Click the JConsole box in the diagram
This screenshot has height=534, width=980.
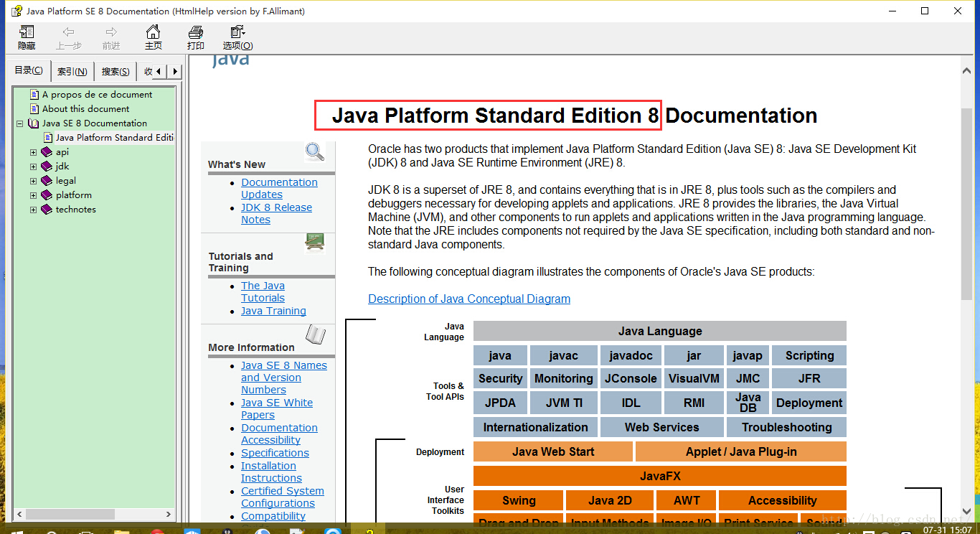pos(631,378)
